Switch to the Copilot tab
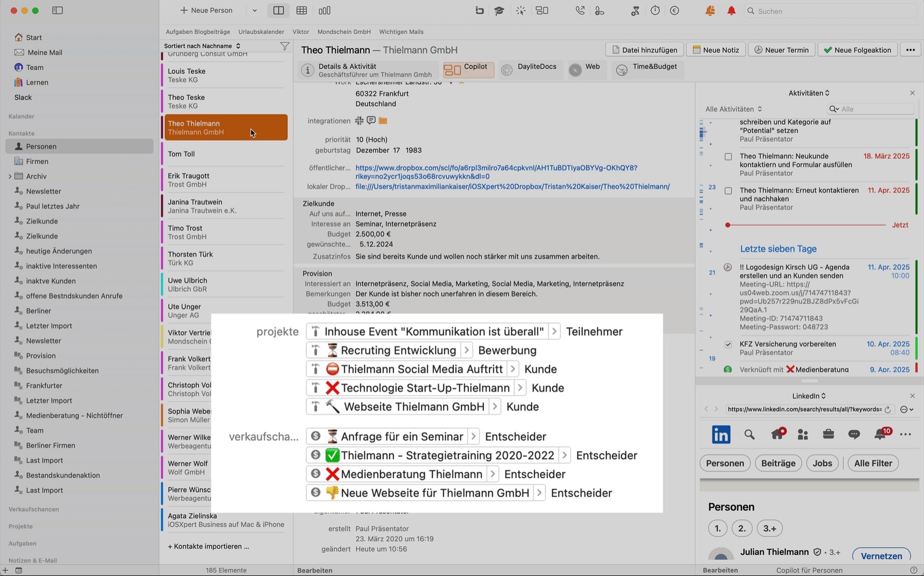Image resolution: width=924 pixels, height=576 pixels. (x=468, y=70)
